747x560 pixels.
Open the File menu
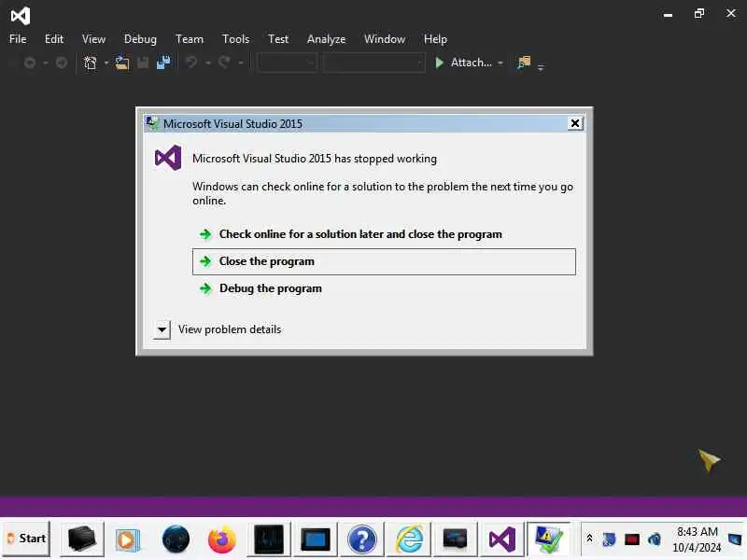pos(18,39)
